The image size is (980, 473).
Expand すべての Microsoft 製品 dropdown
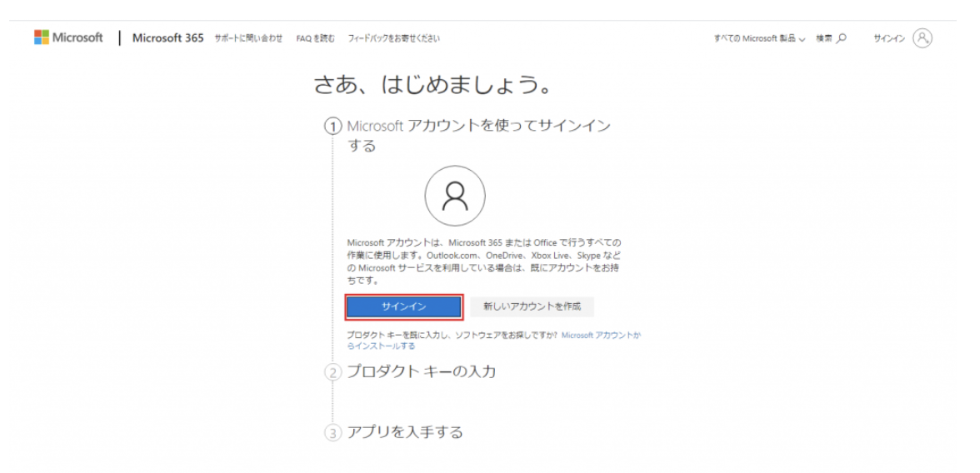760,38
